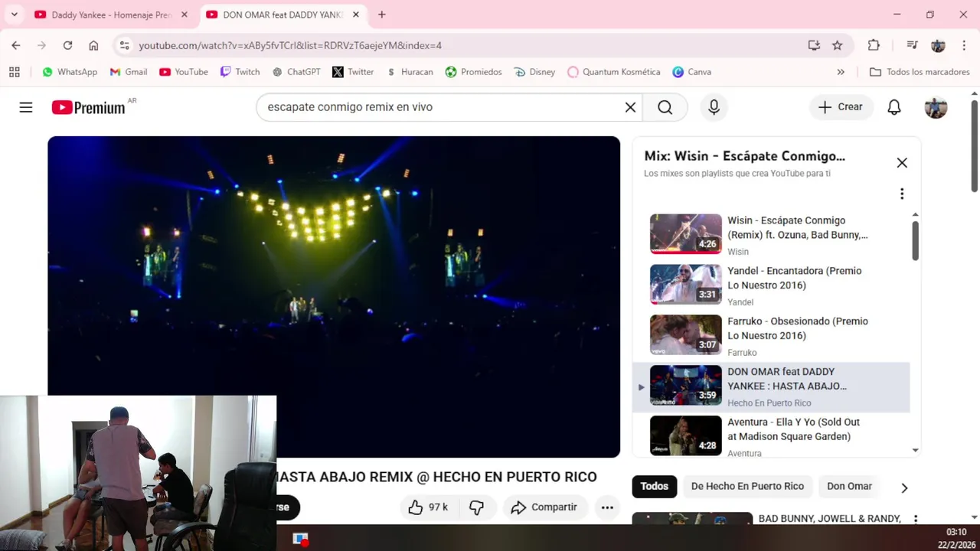
Task: Open Disney bookmark
Action: [x=534, y=72]
